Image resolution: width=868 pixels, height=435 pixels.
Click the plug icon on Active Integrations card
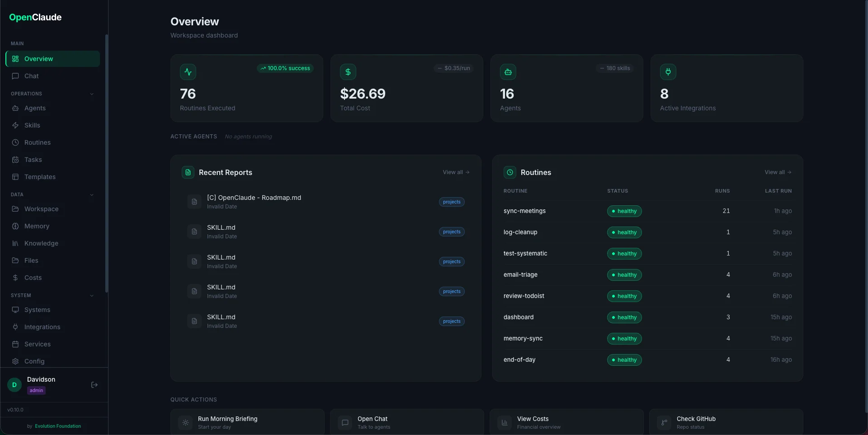[x=668, y=72]
